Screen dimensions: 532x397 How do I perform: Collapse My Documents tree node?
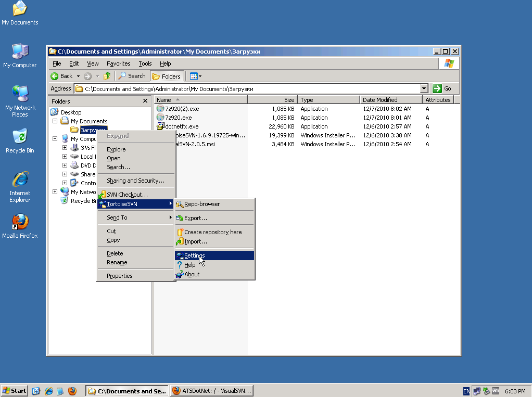[x=55, y=121]
